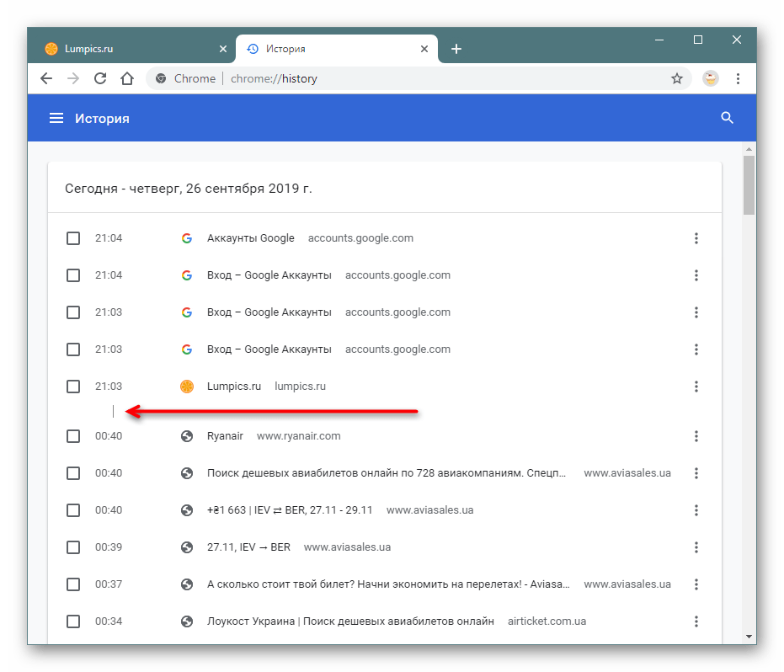
Task: Expand options for Лоукост Украина entry
Action: coord(696,621)
